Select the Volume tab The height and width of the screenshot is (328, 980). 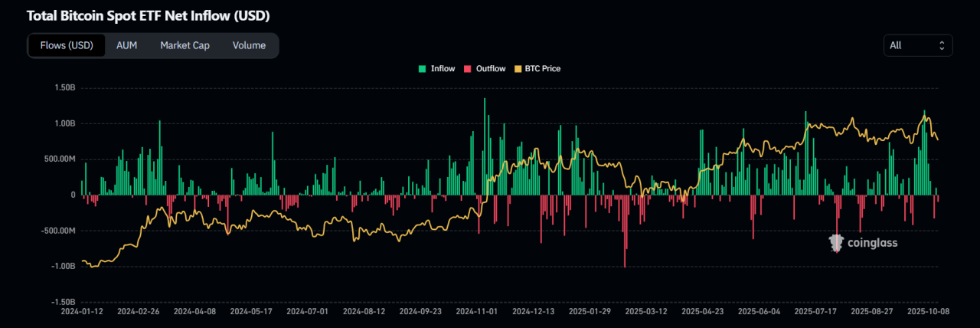point(249,45)
